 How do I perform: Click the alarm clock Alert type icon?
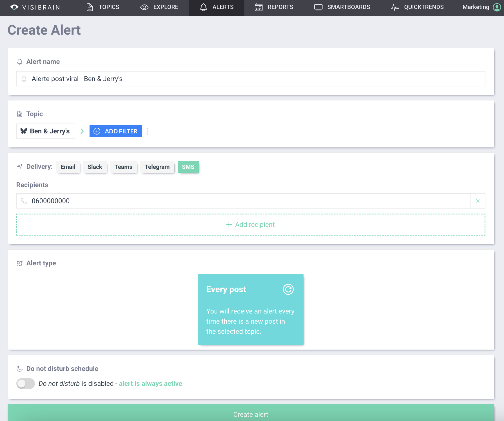click(x=20, y=263)
